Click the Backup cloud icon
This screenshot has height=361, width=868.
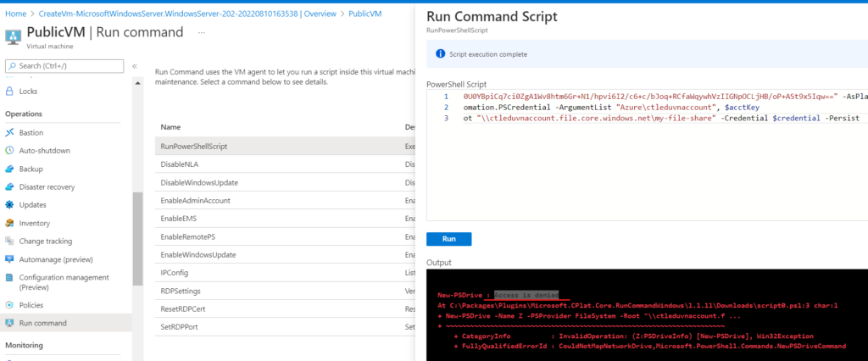point(9,169)
